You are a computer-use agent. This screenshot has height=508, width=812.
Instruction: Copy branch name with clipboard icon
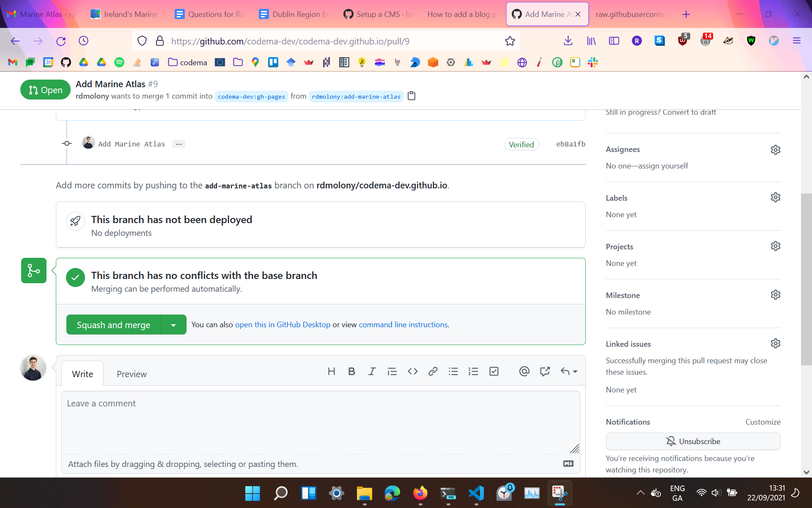point(411,96)
